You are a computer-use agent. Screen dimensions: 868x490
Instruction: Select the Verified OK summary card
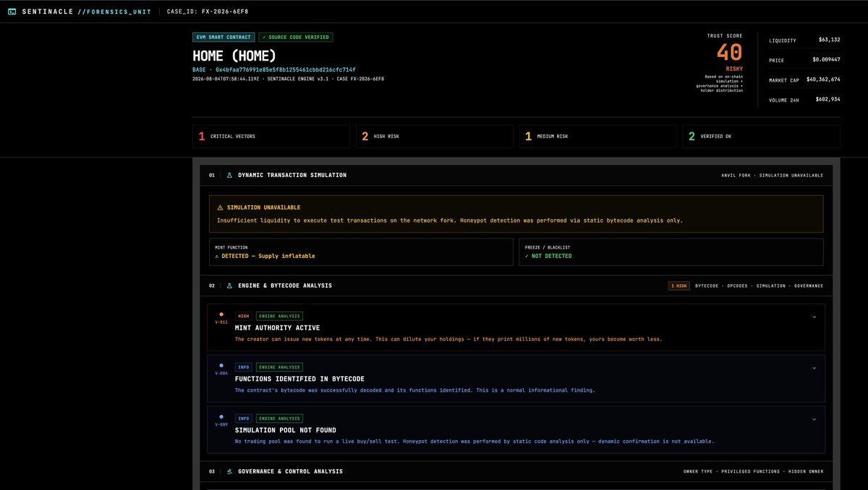pyautogui.click(x=762, y=136)
